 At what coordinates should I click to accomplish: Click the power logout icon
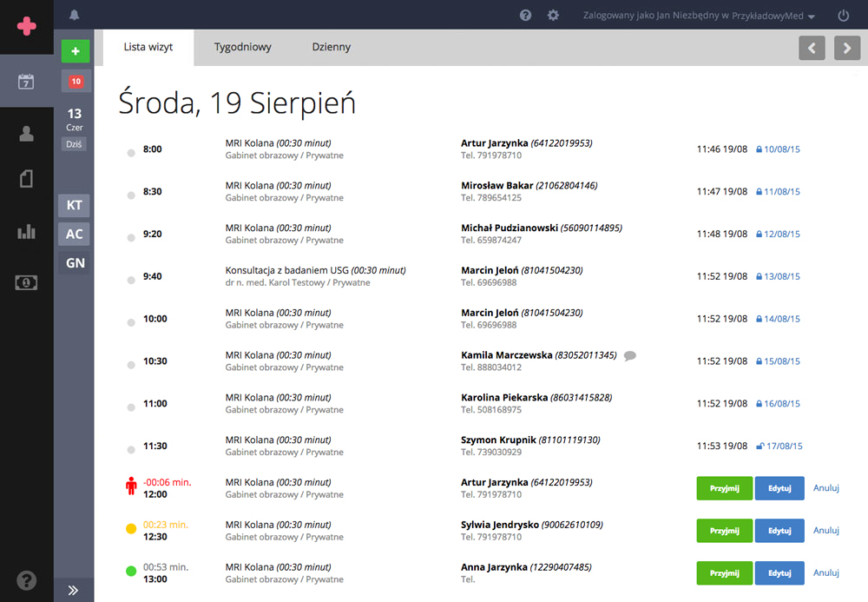coord(843,16)
